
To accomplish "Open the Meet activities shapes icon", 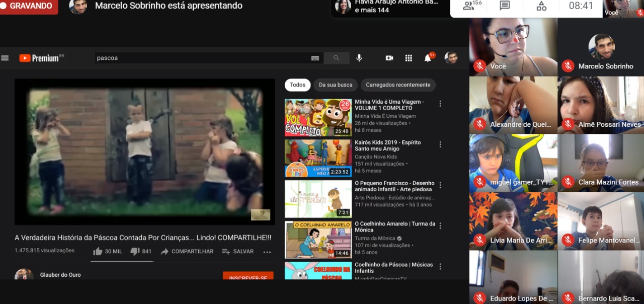I will pyautogui.click(x=541, y=6).
